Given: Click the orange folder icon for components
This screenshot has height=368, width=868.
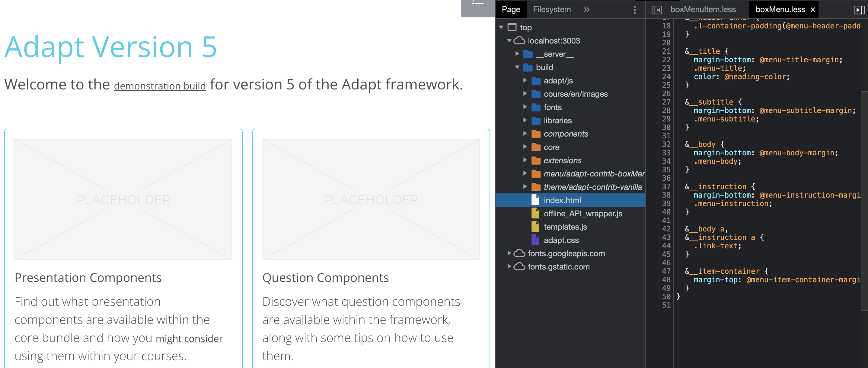Looking at the screenshot, I should click(536, 134).
